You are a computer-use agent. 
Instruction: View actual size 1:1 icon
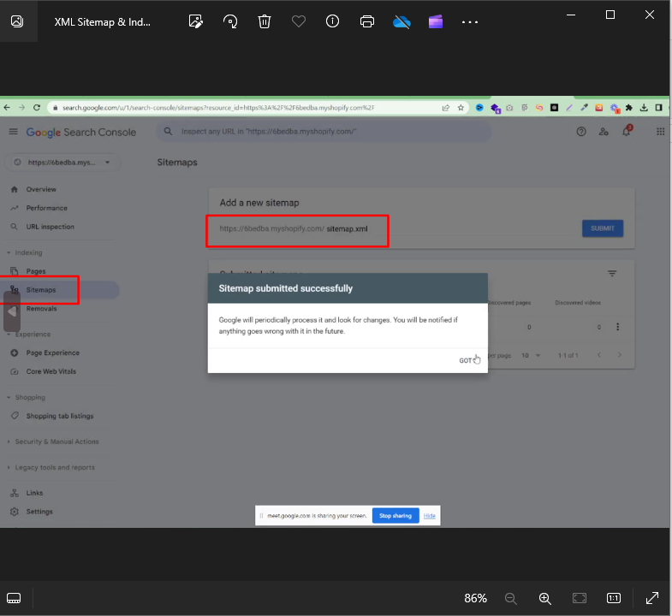point(614,598)
